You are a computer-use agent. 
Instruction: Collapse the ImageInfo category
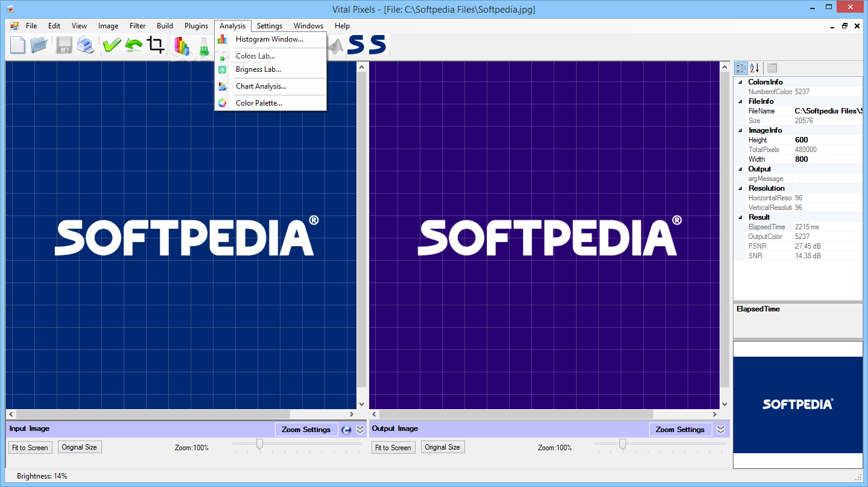coord(740,130)
